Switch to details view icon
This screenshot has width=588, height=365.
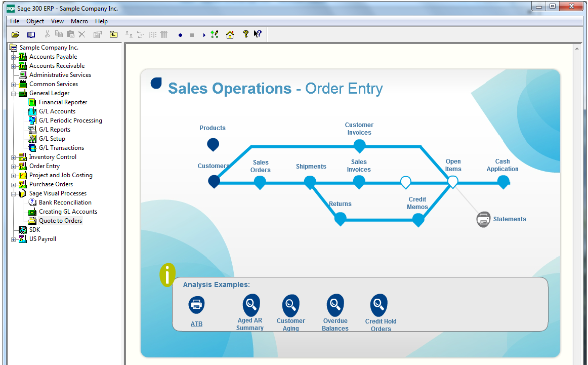pos(164,35)
